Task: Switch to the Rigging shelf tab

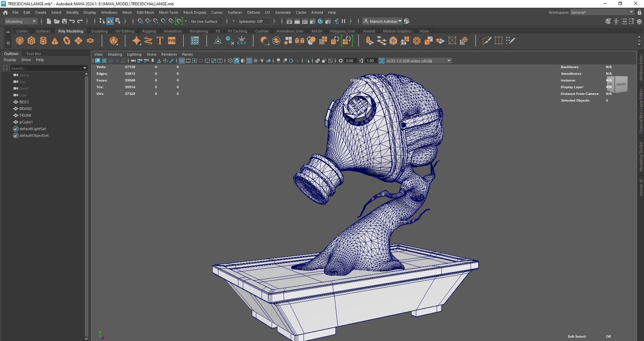Action: pos(149,31)
